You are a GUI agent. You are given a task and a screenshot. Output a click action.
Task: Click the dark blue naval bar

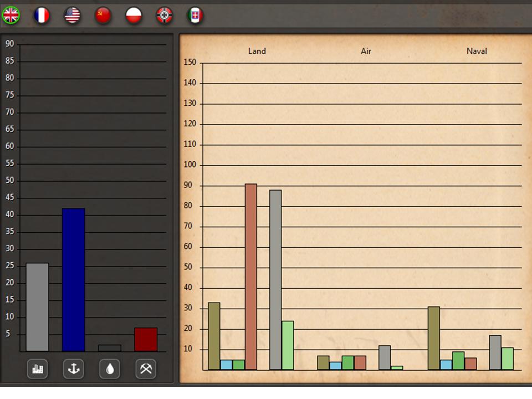(74, 280)
